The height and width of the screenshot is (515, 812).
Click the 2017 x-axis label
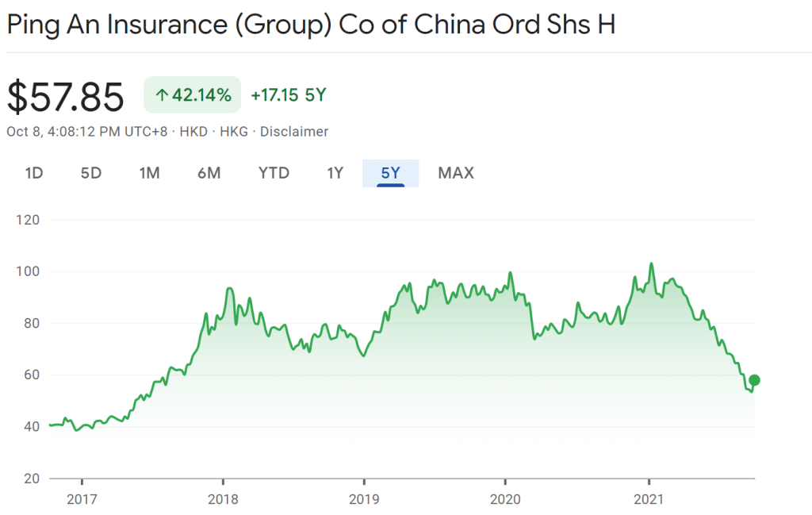(x=82, y=500)
